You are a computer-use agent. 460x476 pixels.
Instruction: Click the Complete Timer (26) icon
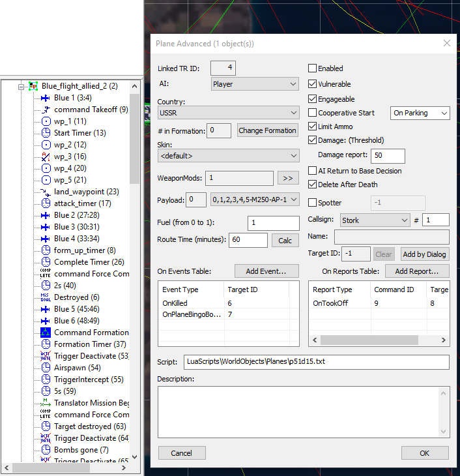(x=46, y=262)
